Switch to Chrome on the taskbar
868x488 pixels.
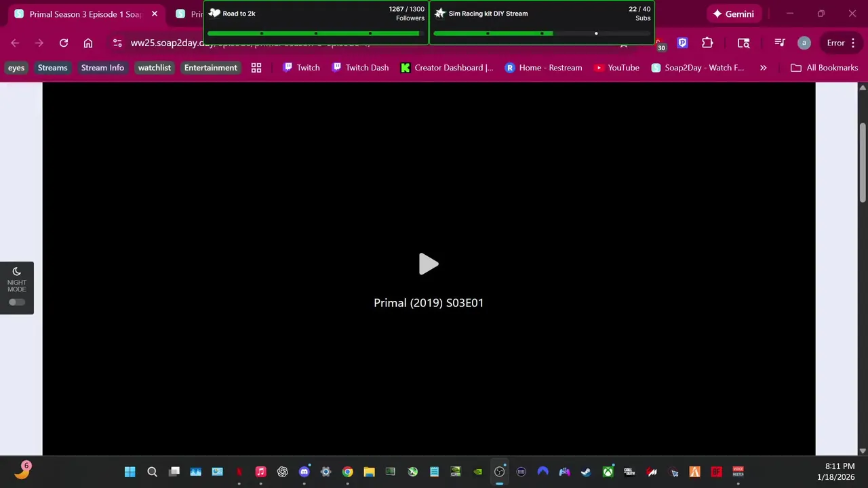pos(347,472)
